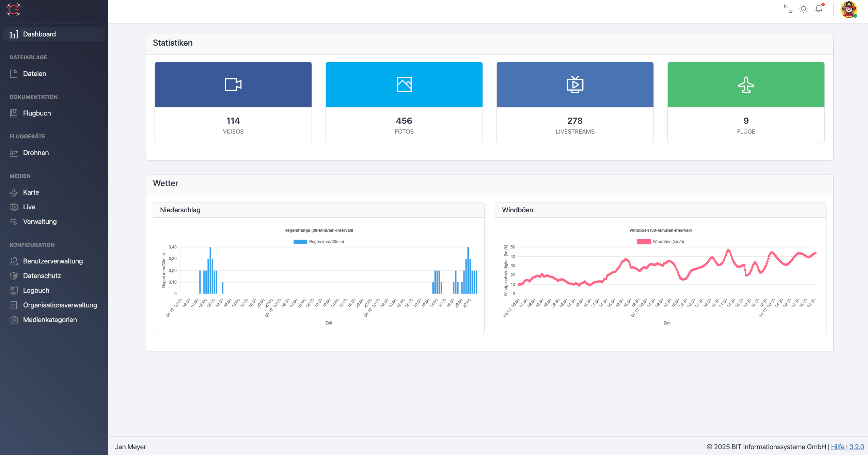Toggle the Regen legend color swatch
Viewport: 868px width, 455px height.
(x=300, y=242)
